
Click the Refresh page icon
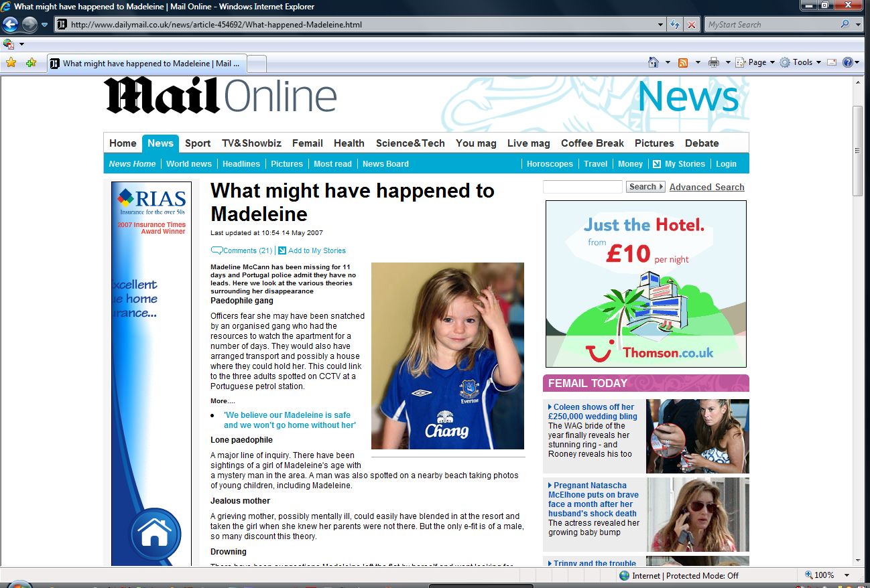[x=676, y=25]
